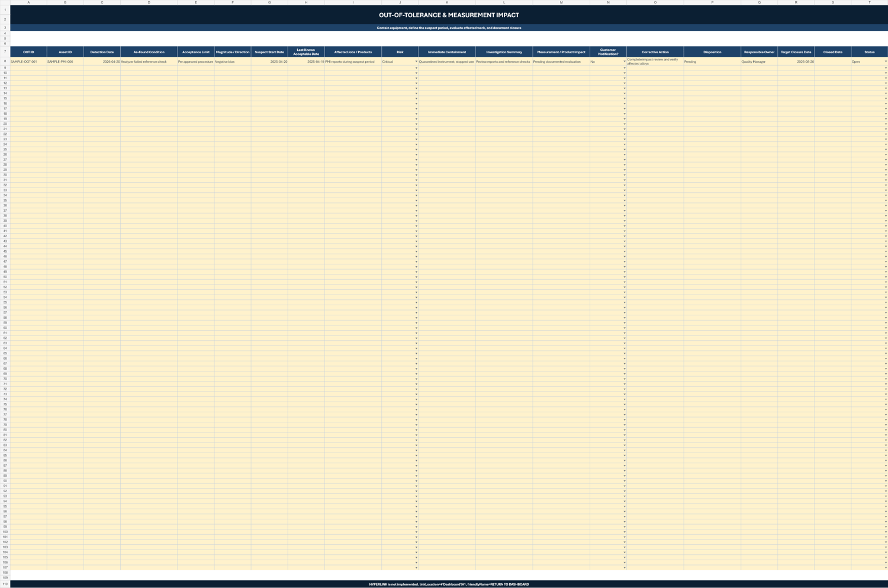
Task: Click the subtitle about containing equipment
Action: coord(449,28)
